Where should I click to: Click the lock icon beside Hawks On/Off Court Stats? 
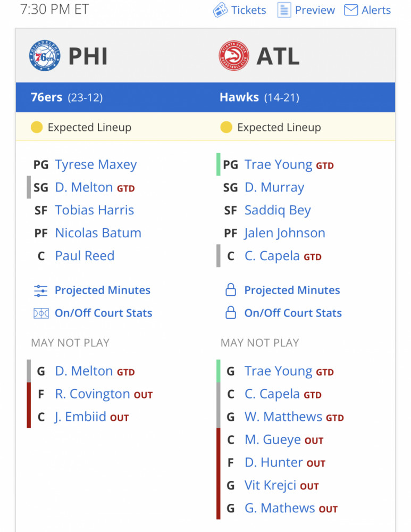click(231, 313)
